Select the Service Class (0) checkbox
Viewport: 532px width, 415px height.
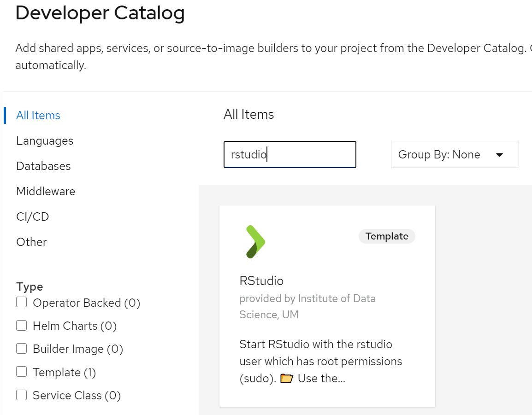click(21, 395)
